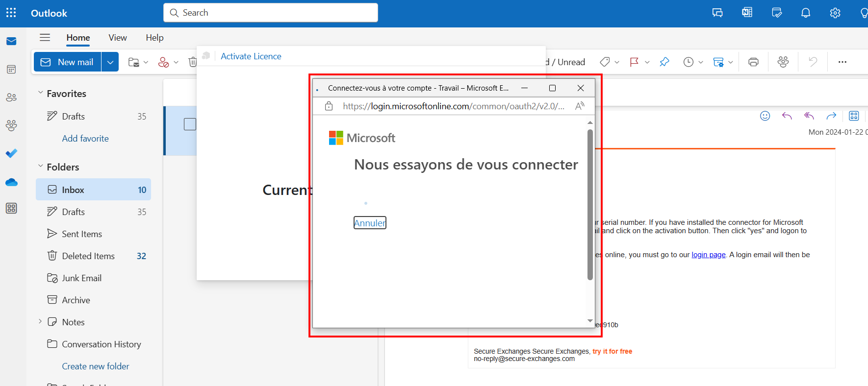Viewport: 868px width, 386px height.
Task: Expand the Notes folder
Action: (40, 321)
